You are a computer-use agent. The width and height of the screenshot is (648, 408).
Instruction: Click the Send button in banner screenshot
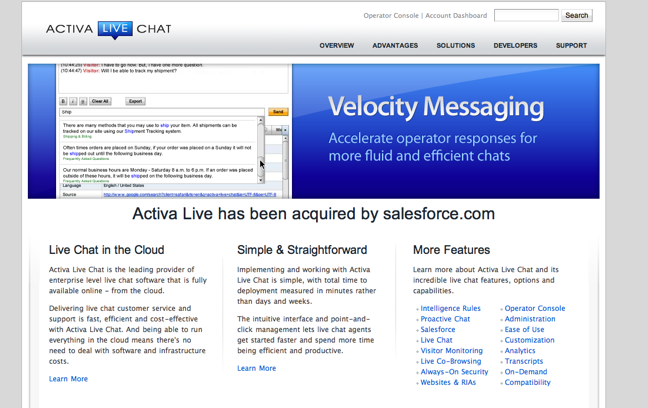(x=278, y=112)
